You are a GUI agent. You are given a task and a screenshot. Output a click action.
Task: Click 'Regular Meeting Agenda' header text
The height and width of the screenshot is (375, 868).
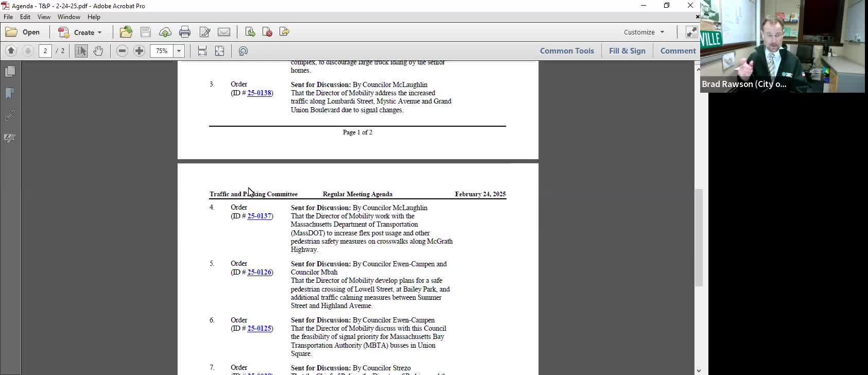pyautogui.click(x=357, y=194)
